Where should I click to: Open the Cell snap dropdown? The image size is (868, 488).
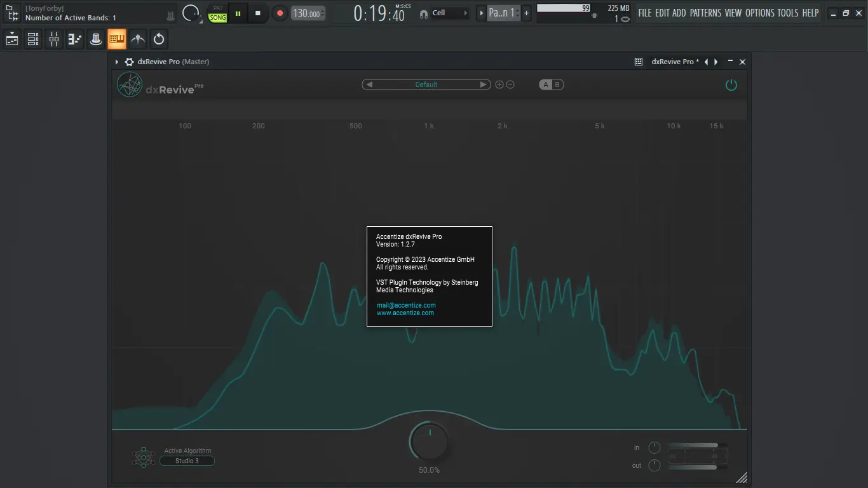pos(451,13)
